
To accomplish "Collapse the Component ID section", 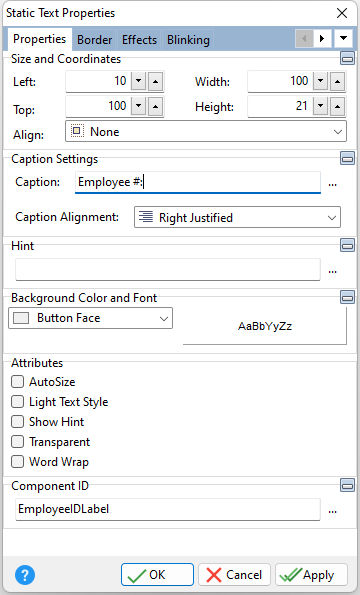I will (347, 485).
